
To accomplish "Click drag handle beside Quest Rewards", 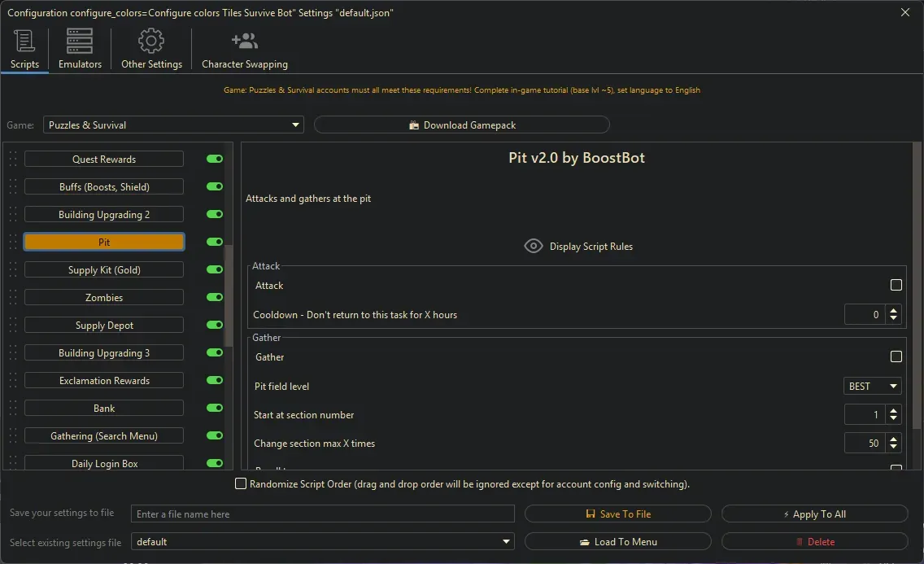I will coord(12,160).
